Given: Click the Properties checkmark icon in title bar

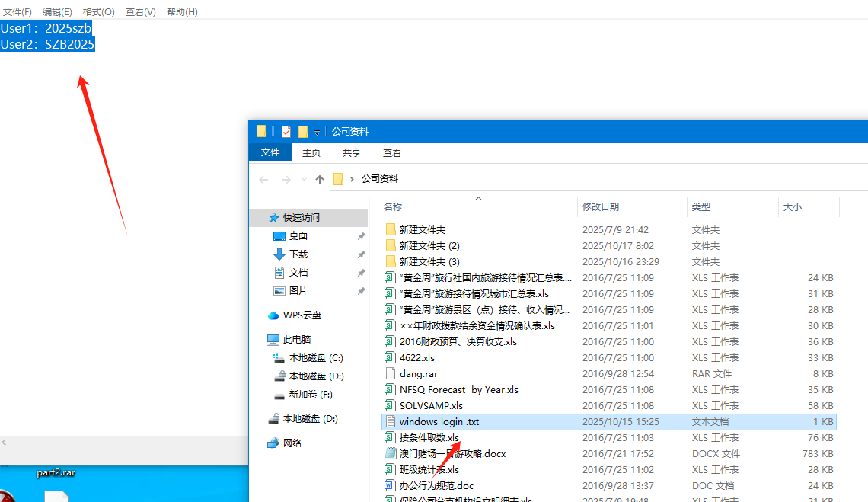Looking at the screenshot, I should 286,131.
